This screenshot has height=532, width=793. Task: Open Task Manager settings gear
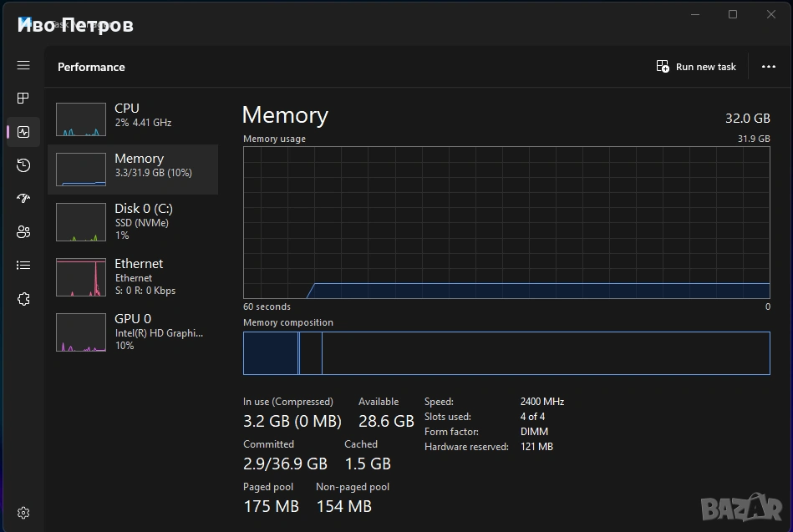click(x=23, y=513)
